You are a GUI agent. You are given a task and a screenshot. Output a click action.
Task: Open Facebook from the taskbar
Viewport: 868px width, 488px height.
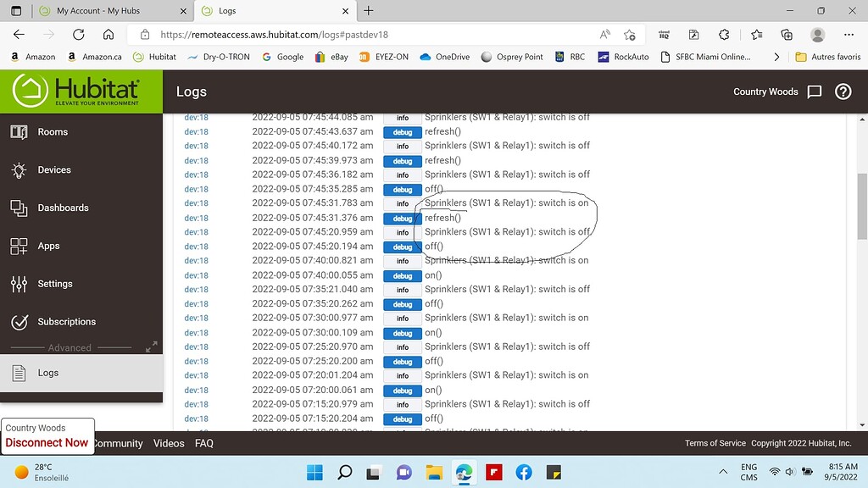click(524, 474)
